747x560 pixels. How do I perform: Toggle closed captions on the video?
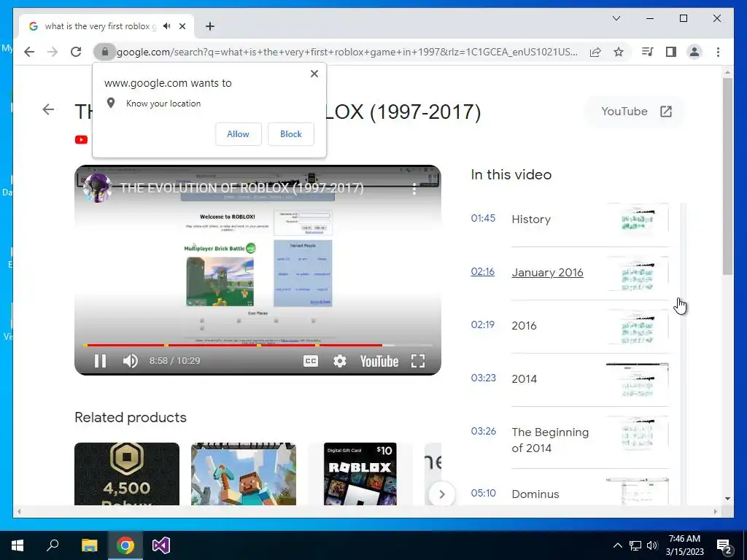pos(311,361)
